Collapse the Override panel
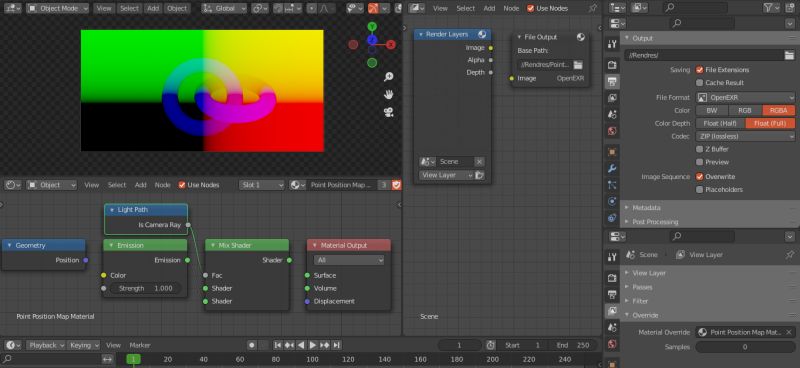The image size is (800, 368). (645, 315)
